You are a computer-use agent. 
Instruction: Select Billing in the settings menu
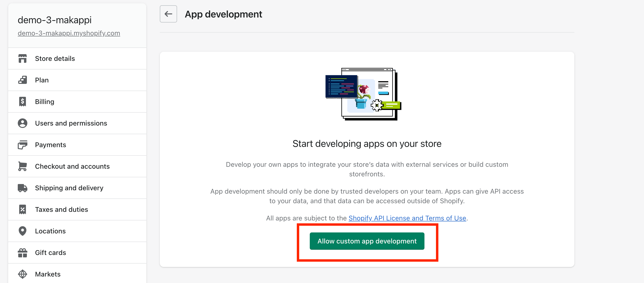coord(77,102)
